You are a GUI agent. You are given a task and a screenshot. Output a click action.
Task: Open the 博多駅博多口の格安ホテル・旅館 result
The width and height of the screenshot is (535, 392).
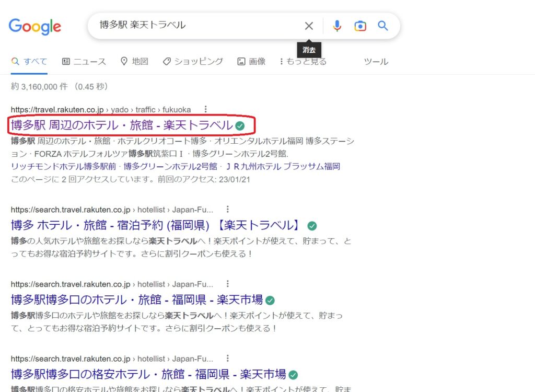148,374
